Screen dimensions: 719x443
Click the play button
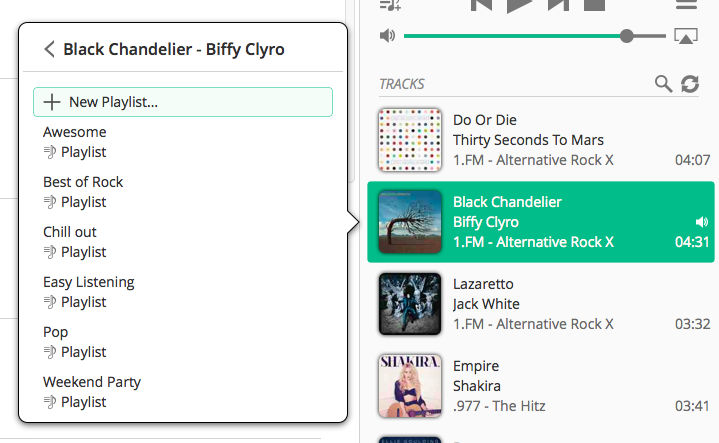click(x=519, y=6)
